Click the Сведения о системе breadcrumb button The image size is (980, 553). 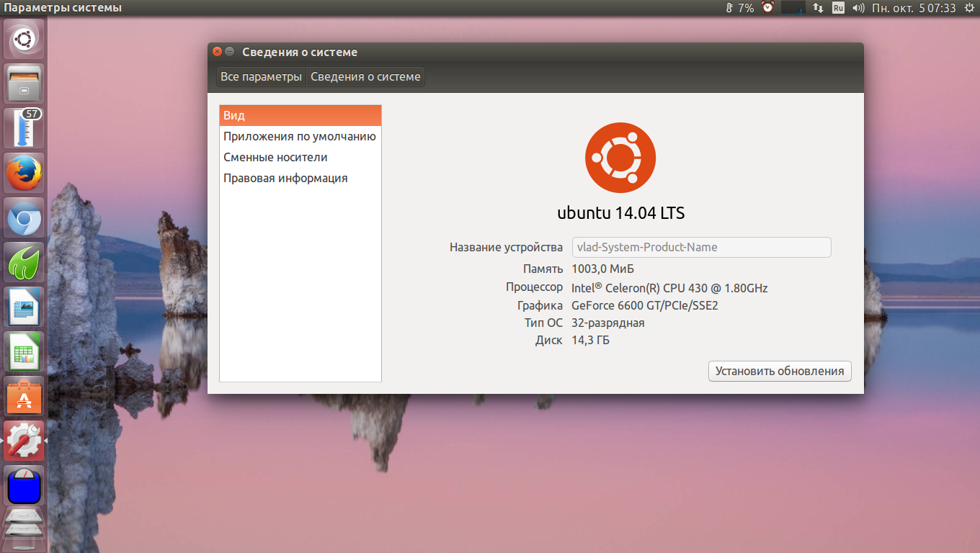365,76
